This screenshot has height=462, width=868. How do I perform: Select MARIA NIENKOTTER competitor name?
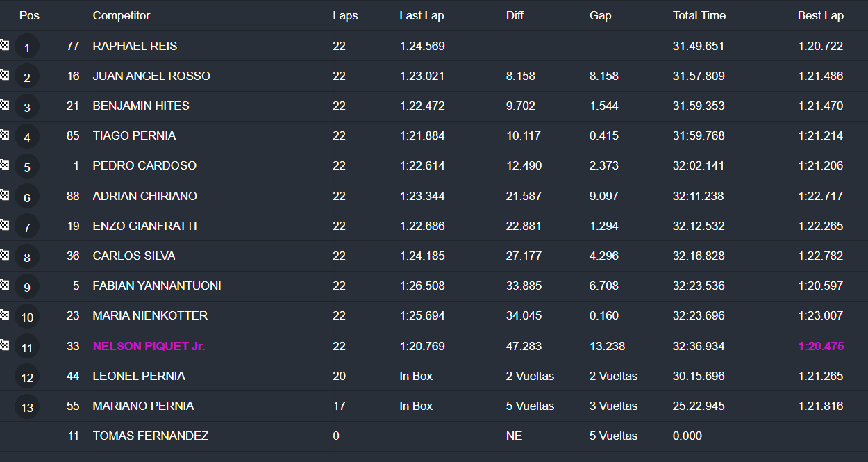point(150,315)
